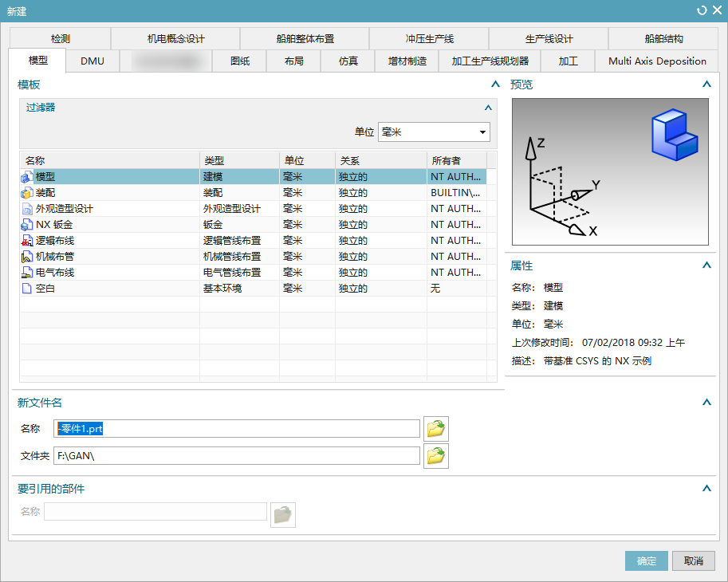Collapse the 过滤器 filter section
Screen dimensions: 728x582
[489, 108]
